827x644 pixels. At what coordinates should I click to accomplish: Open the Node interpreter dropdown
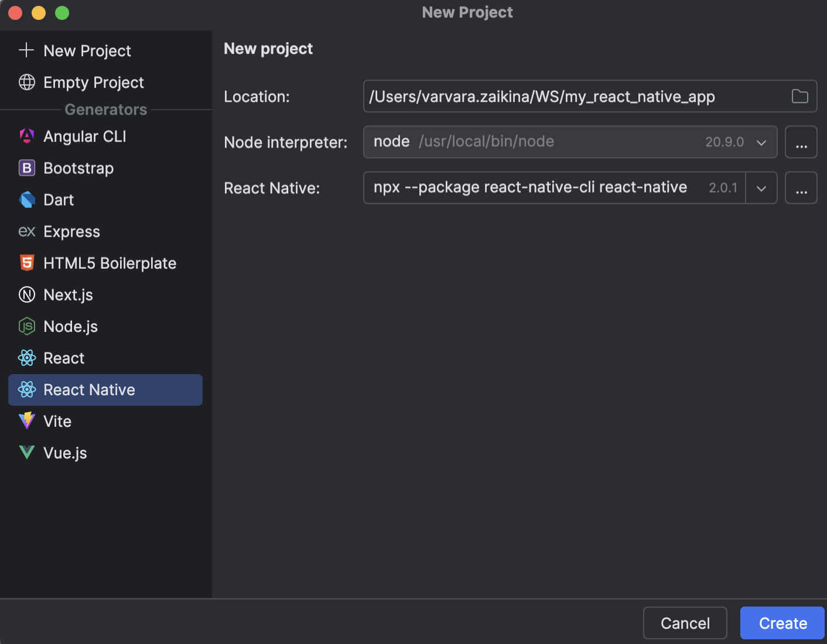tap(761, 142)
